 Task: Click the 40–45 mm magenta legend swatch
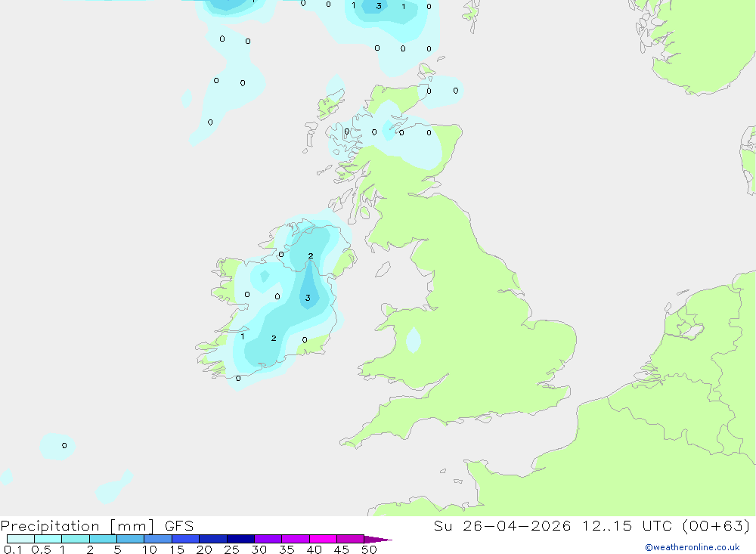pyautogui.click(x=323, y=539)
